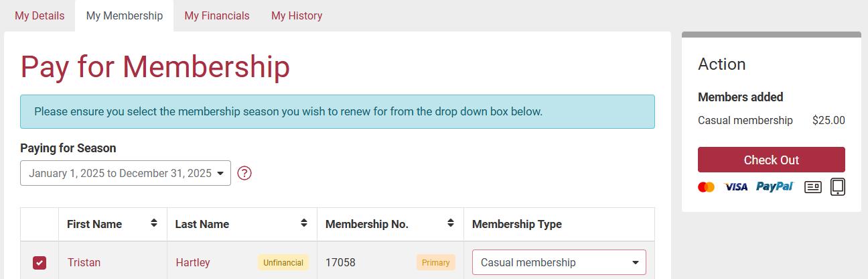The width and height of the screenshot is (868, 279).
Task: Open Hartley last name link
Action: pos(193,262)
